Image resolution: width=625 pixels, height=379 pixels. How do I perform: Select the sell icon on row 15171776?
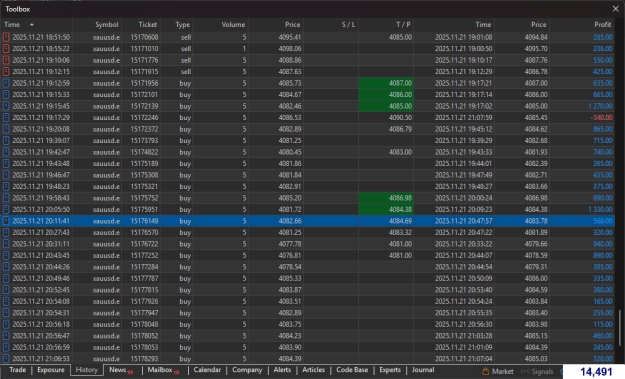pos(6,60)
